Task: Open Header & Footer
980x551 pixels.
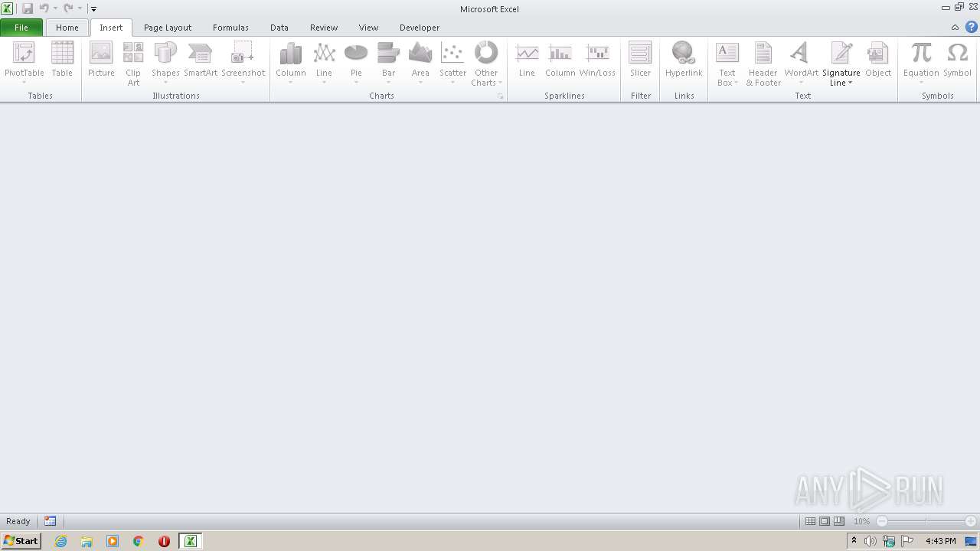Action: click(x=763, y=64)
